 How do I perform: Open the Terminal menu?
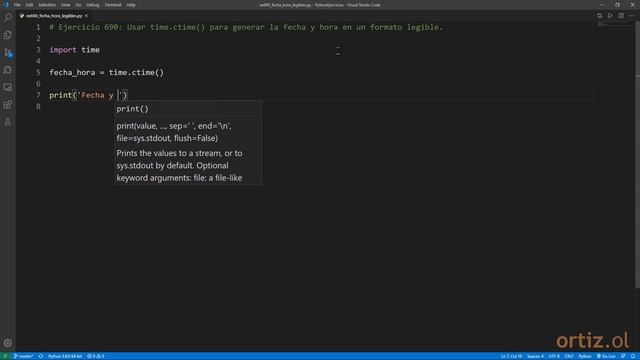click(113, 5)
